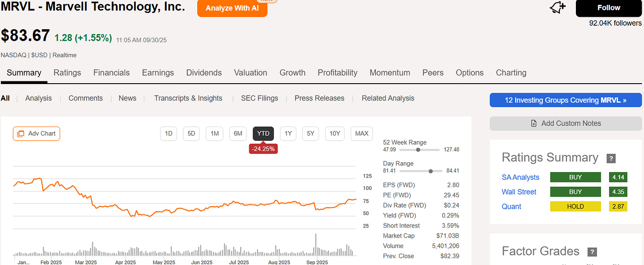Select the 10Y chart range
Screen dimensions: 644x265
coord(335,134)
